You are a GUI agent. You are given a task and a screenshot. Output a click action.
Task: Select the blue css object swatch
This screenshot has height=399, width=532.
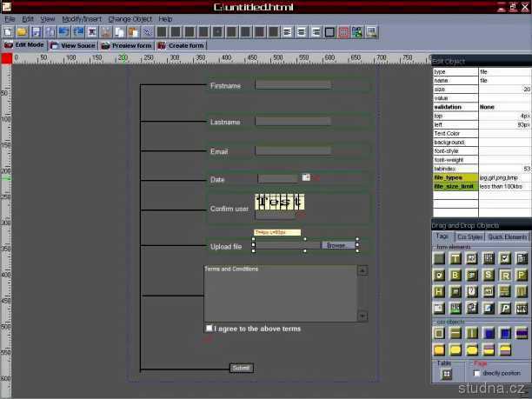click(489, 333)
